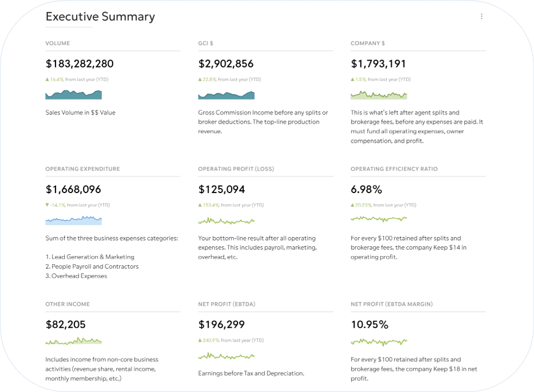Click the green upward trend arrow under VOLUME
534x392 pixels.
click(x=47, y=78)
